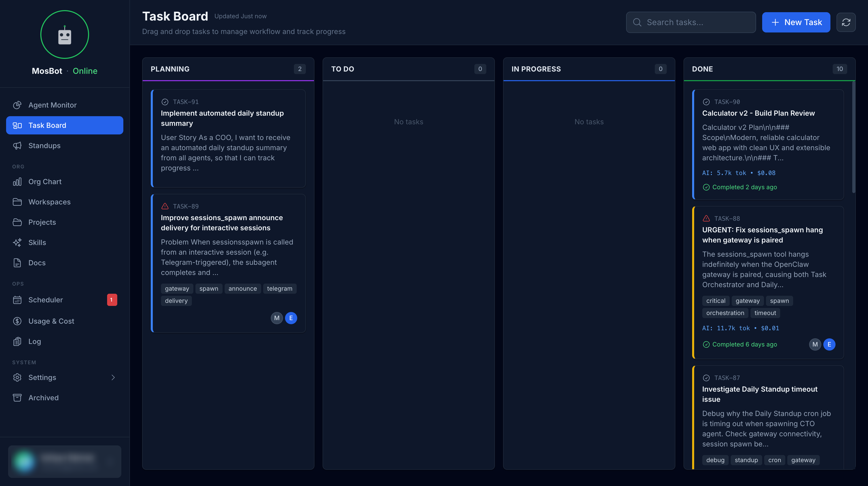Click the check-circle status icon on TASK-90

tap(706, 102)
